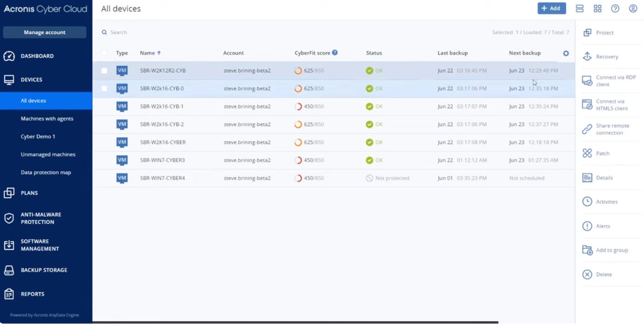The width and height of the screenshot is (644, 326).
Task: Click the CyberFit score info icon
Action: tap(335, 52)
